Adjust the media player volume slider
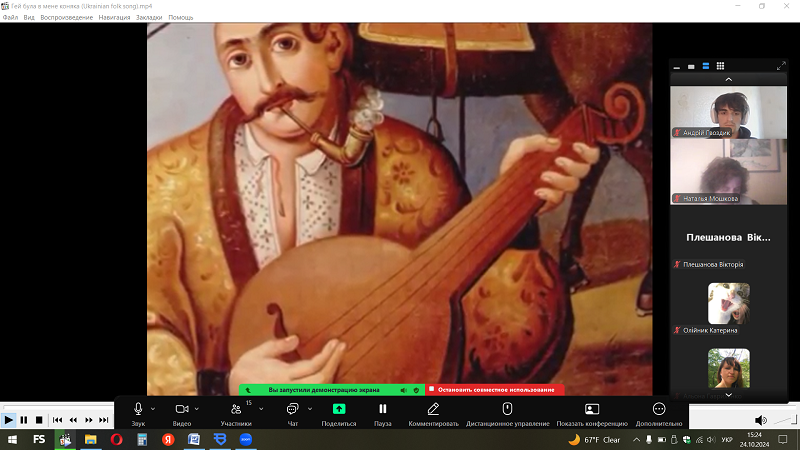This screenshot has width=800, height=450. tap(785, 420)
